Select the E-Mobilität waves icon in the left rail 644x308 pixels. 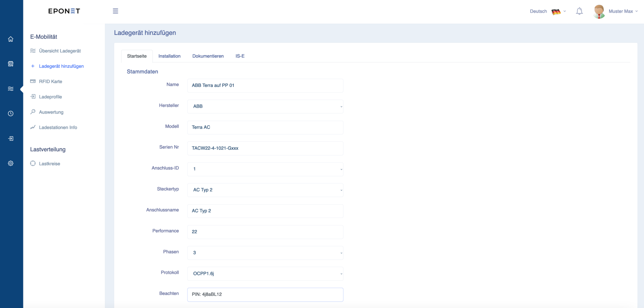click(x=11, y=89)
